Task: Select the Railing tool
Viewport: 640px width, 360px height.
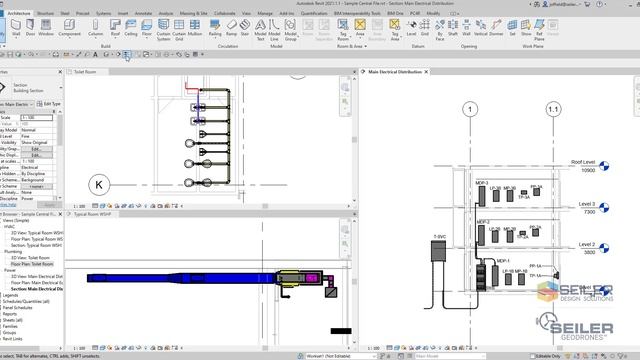Action: [215, 28]
